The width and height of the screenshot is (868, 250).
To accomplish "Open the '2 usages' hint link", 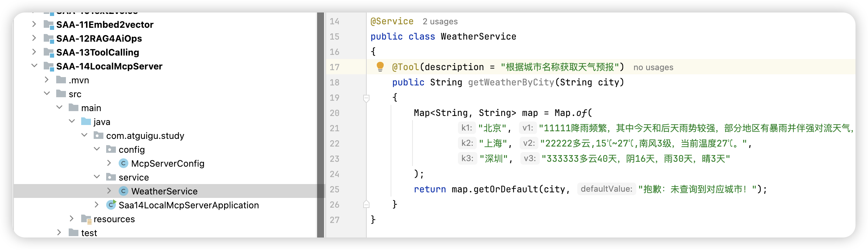I will point(440,22).
